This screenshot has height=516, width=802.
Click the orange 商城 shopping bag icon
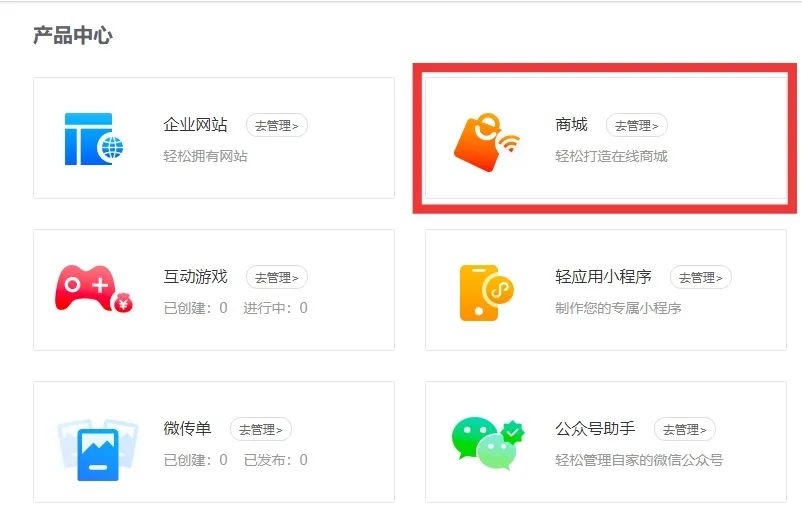coord(485,140)
